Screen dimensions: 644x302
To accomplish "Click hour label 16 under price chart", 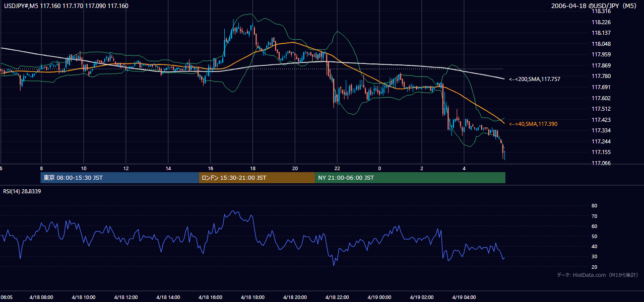I will [211, 168].
